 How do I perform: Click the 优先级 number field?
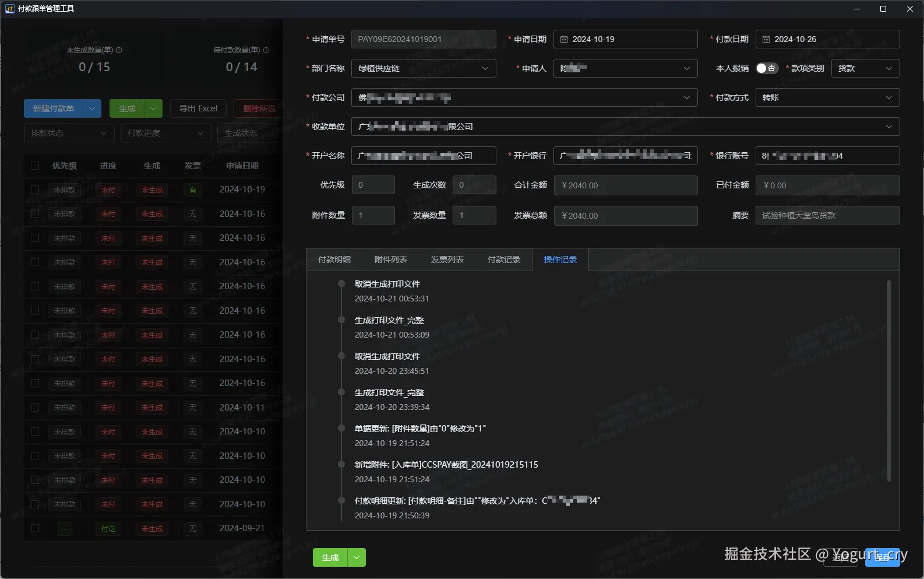point(373,185)
